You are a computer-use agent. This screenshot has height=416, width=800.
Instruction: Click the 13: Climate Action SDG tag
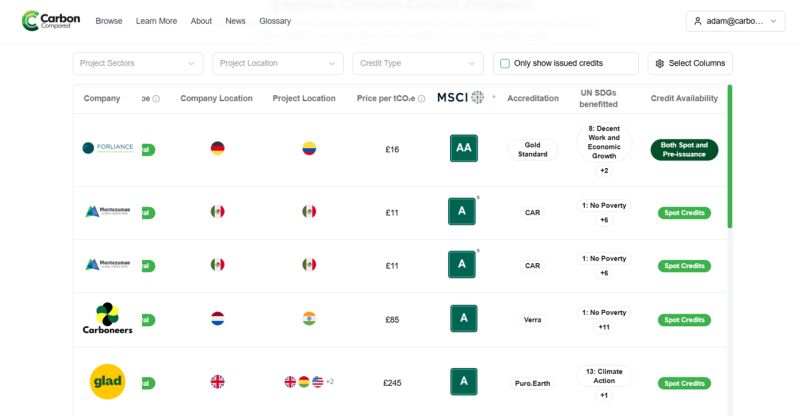point(604,376)
